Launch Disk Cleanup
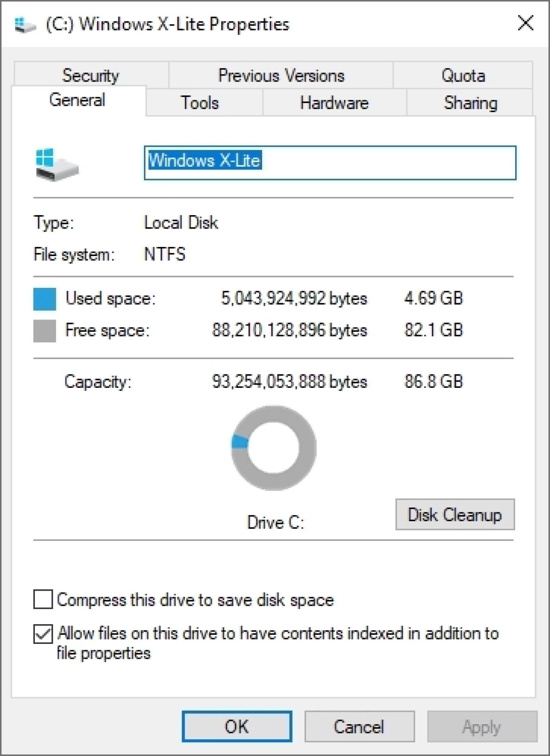The width and height of the screenshot is (550, 756). pyautogui.click(x=455, y=514)
